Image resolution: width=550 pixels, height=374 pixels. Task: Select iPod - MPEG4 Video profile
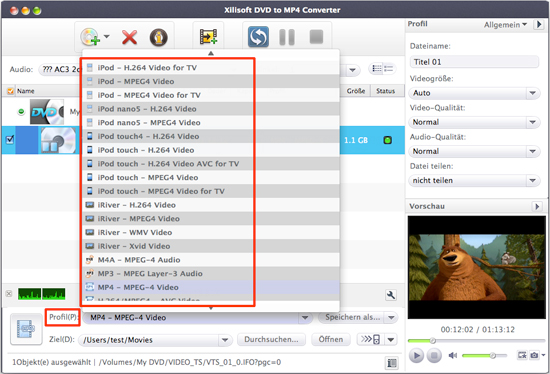(x=210, y=81)
